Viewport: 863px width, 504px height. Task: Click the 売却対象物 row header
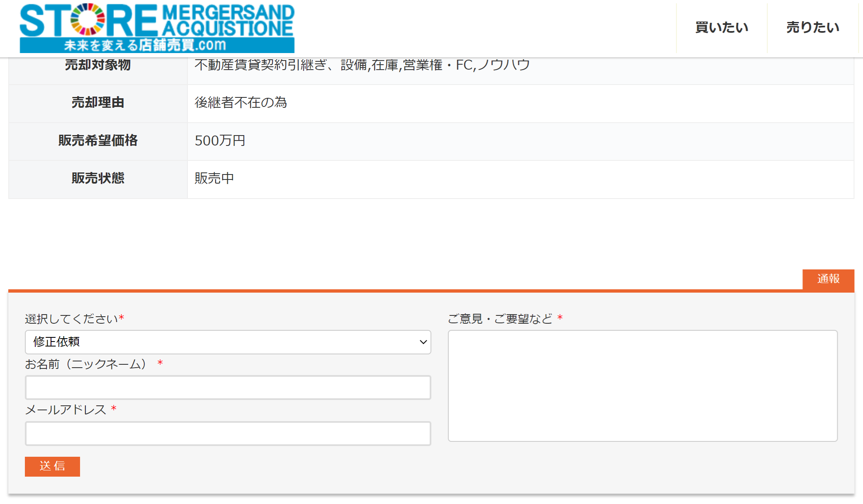pos(98,65)
